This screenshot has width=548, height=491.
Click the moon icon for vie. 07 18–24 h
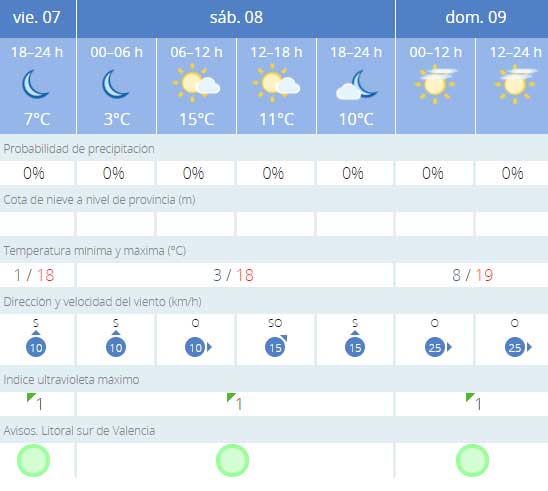[x=36, y=85]
